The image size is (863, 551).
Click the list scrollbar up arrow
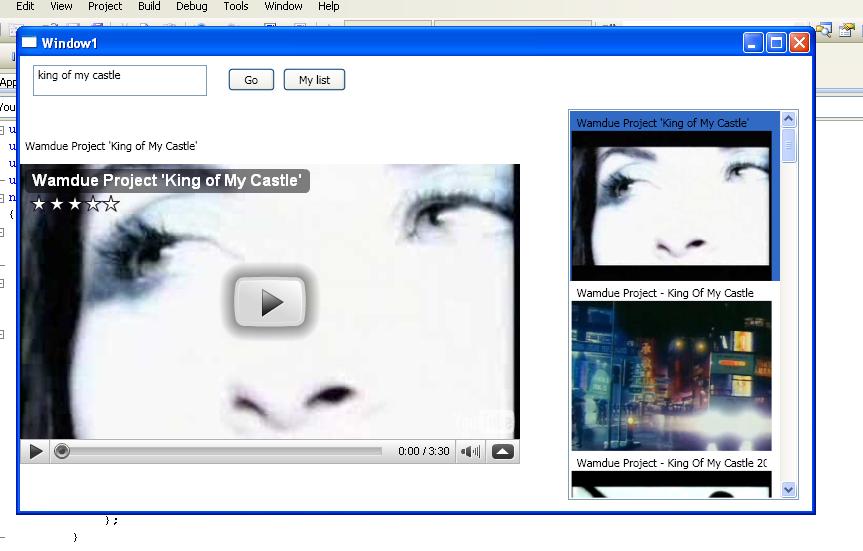(x=788, y=119)
